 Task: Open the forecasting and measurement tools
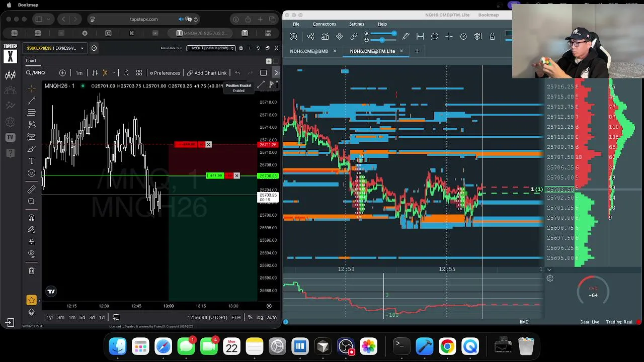[x=31, y=136]
